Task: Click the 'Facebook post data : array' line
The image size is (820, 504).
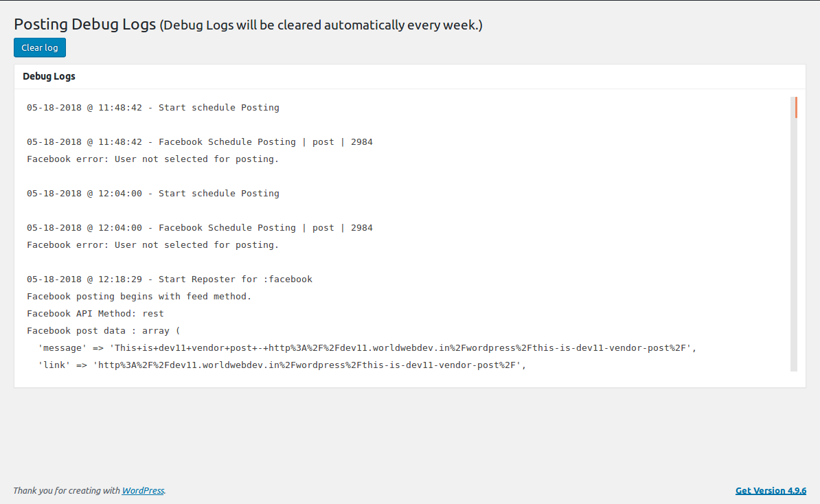Action: tap(104, 331)
